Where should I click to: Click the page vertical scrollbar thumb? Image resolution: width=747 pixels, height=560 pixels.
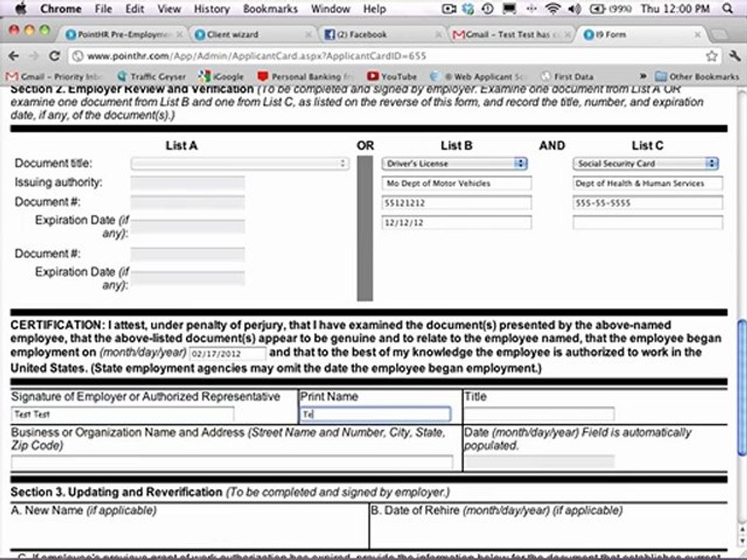pos(742,389)
